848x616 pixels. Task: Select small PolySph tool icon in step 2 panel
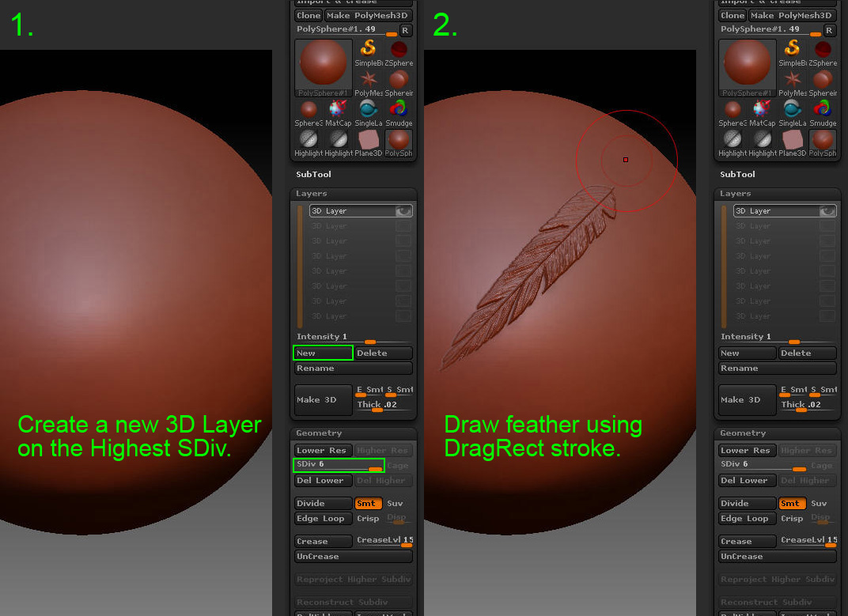[823, 144]
